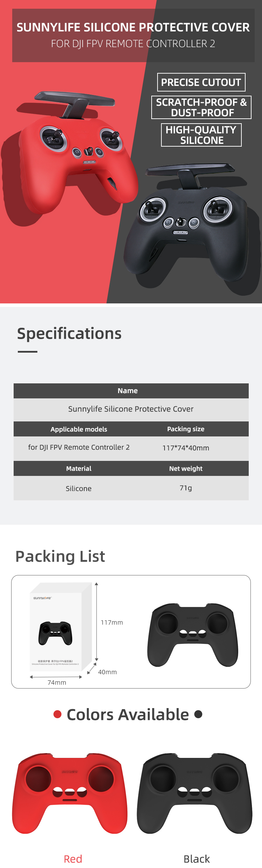This screenshot has width=262, height=868.
Task: Select the 71g net weight value
Action: click(185, 488)
